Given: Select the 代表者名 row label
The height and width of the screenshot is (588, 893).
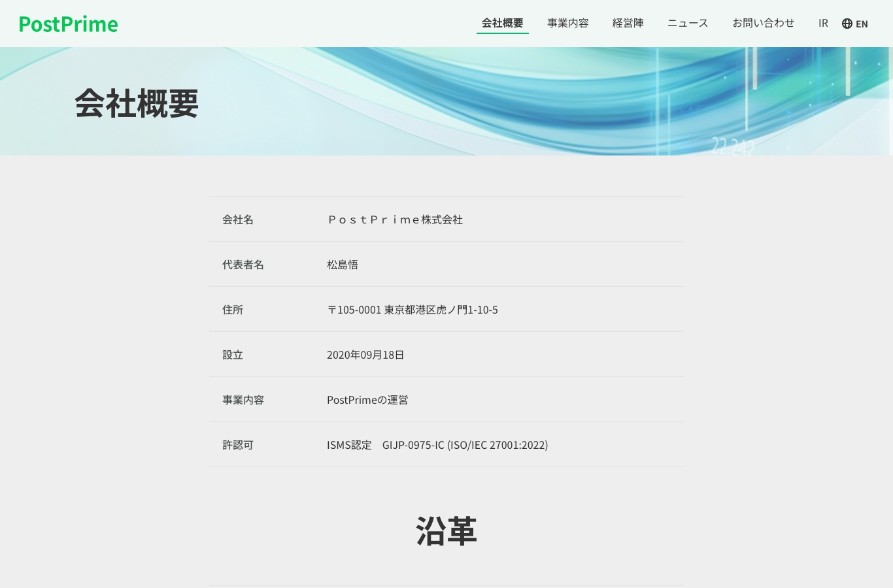Looking at the screenshot, I should [x=243, y=265].
